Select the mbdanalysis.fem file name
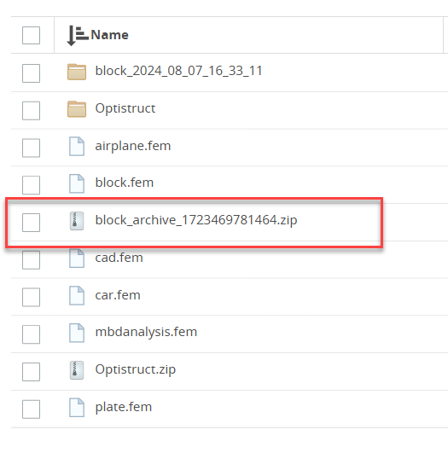448x476 pixels. [146, 332]
